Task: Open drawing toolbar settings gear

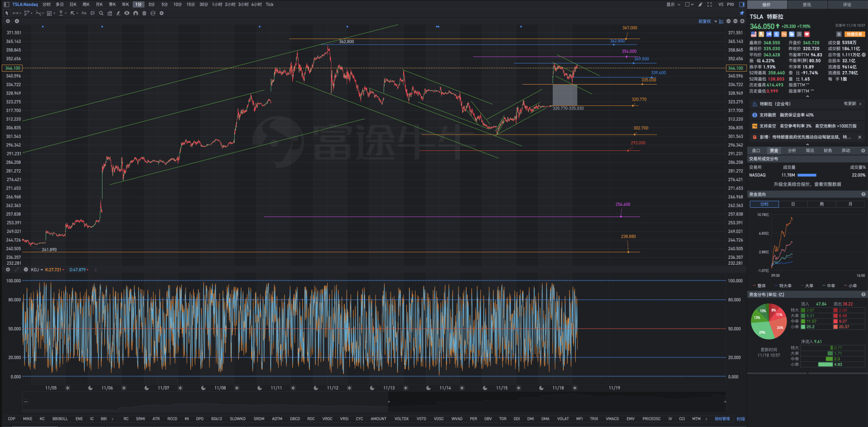Action: coord(162,13)
